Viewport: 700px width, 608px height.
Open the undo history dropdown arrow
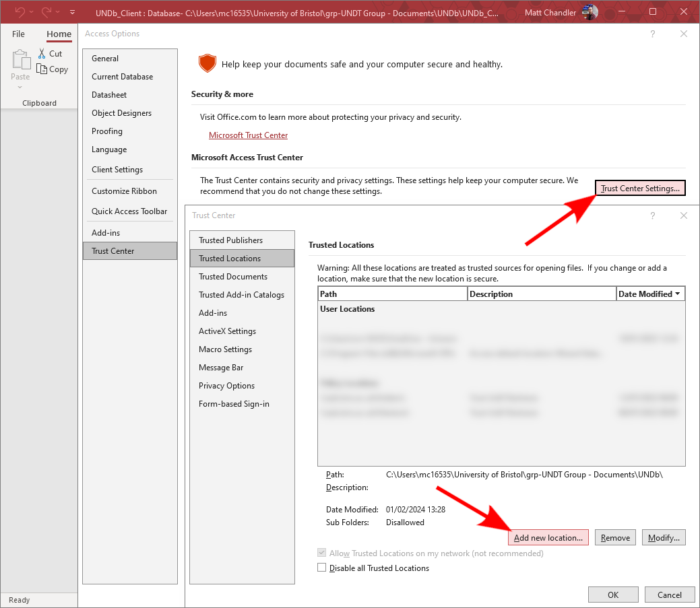point(31,12)
